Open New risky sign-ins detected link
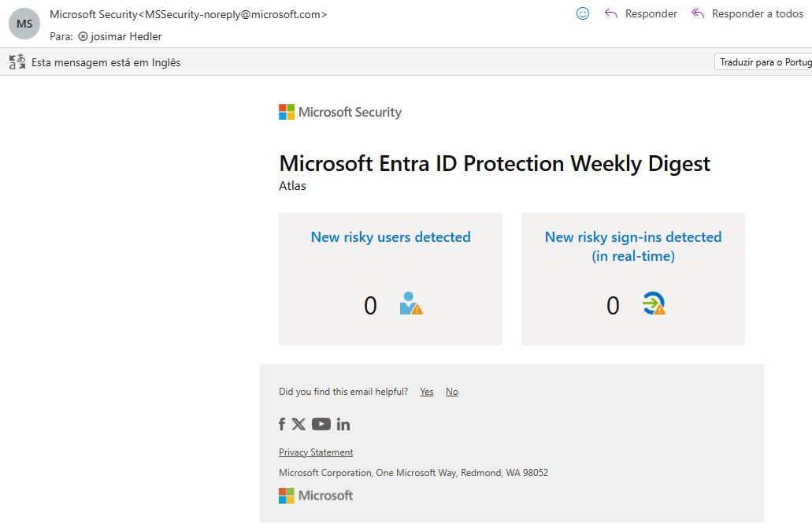This screenshot has width=812, height=532. [632, 246]
